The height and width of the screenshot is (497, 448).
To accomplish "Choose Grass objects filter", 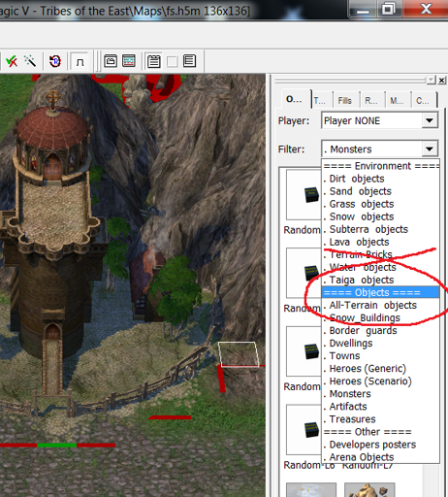I will [x=380, y=204].
